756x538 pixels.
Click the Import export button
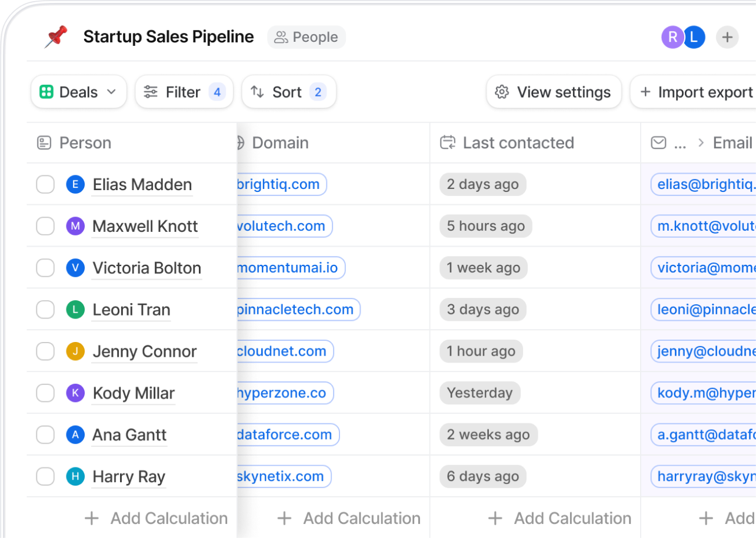point(695,92)
